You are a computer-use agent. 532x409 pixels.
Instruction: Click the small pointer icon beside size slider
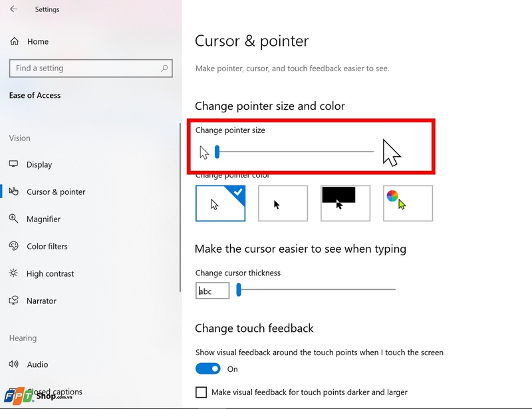coord(204,153)
